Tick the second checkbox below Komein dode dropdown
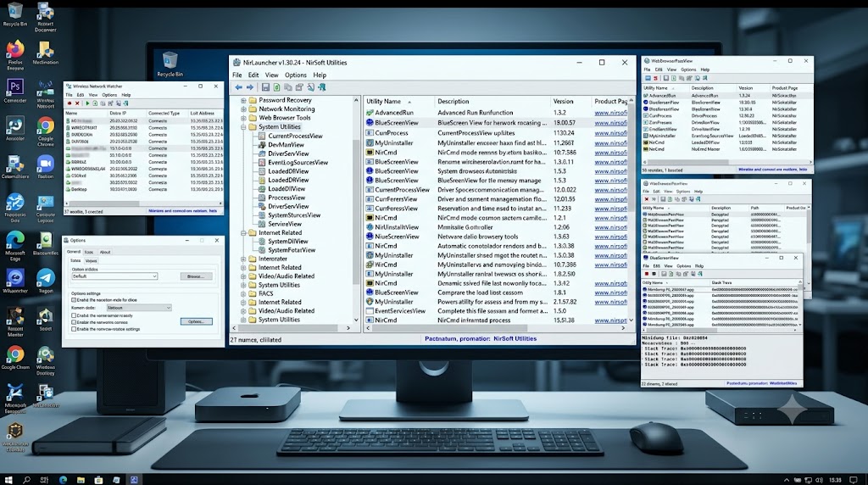The image size is (868, 485). 74,315
